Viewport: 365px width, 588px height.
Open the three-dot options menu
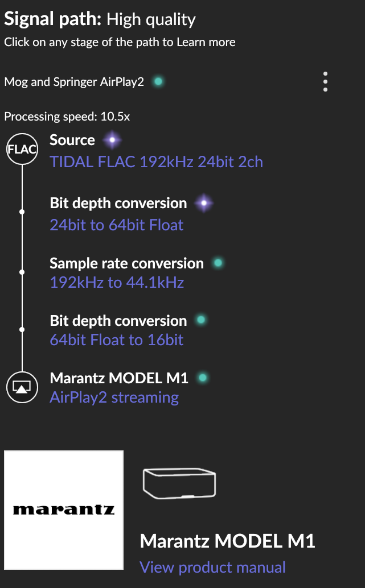[325, 82]
